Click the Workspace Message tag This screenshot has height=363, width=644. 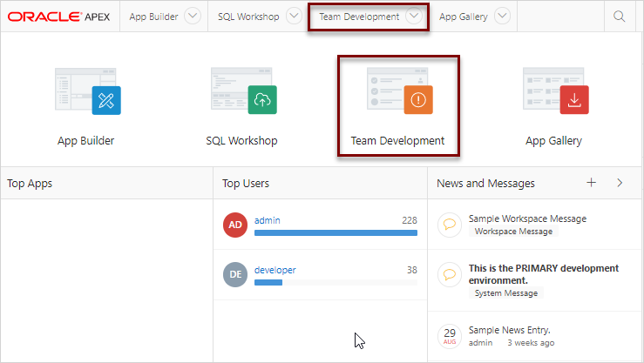(x=513, y=232)
